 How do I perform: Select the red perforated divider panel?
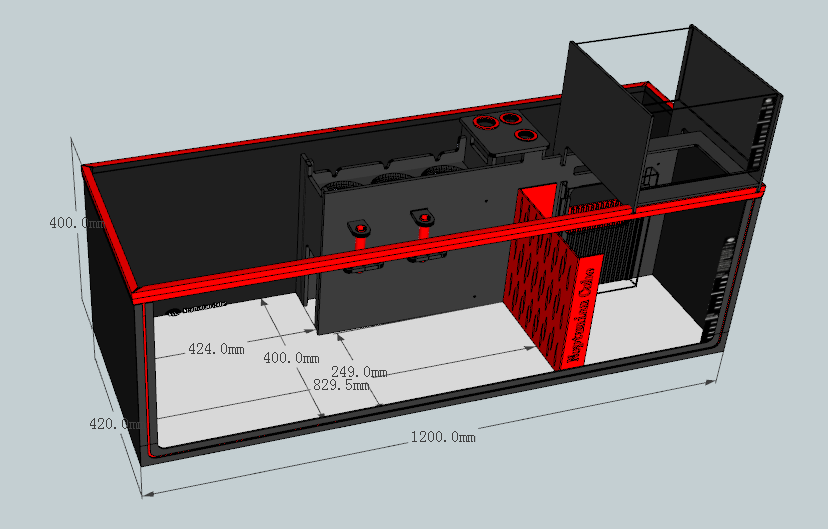click(x=538, y=280)
